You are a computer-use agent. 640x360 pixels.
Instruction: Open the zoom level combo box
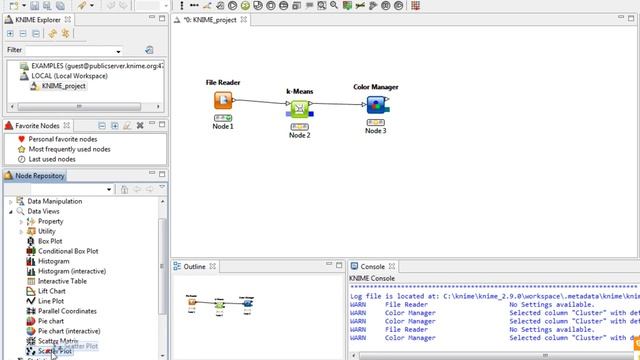(152, 6)
